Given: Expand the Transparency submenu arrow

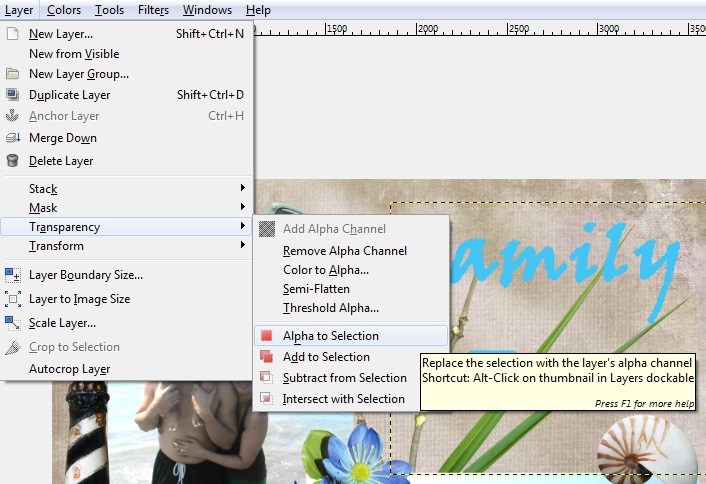Looking at the screenshot, I should pyautogui.click(x=243, y=226).
